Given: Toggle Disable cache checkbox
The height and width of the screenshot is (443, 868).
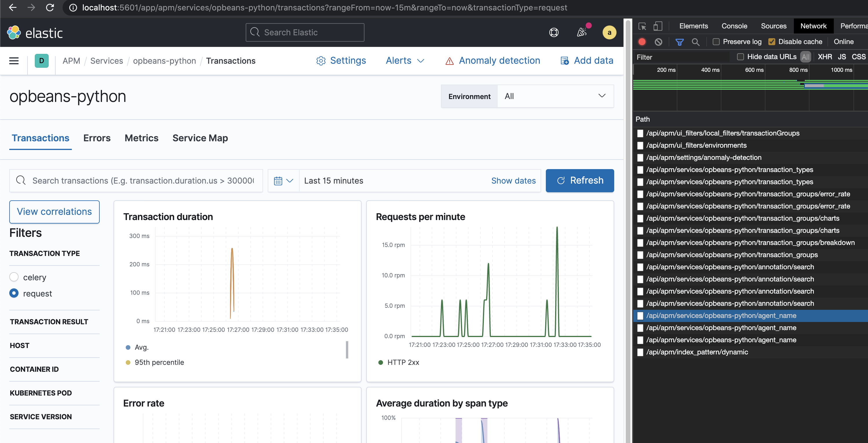Looking at the screenshot, I should click(x=772, y=42).
